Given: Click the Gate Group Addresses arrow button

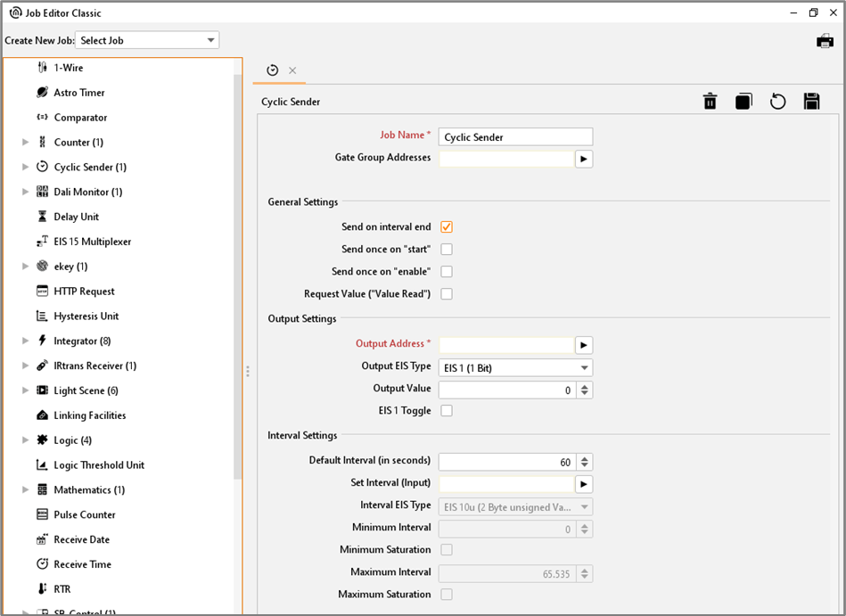Looking at the screenshot, I should (583, 159).
